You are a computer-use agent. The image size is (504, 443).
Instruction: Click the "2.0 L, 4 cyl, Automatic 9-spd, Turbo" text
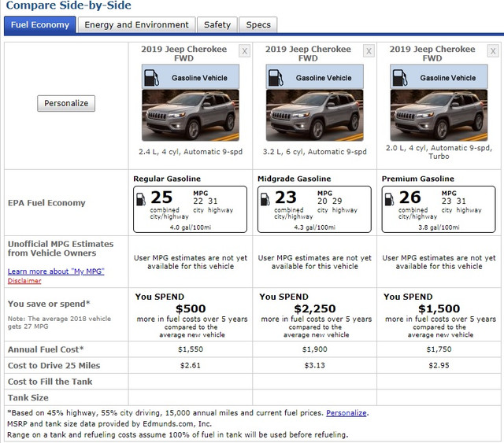439,152
